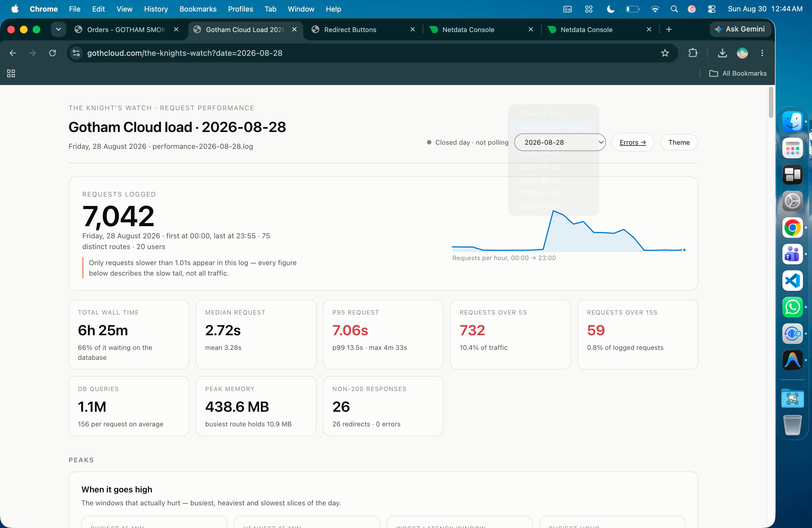Click the page's vertical scrollbar thumb

[771, 102]
